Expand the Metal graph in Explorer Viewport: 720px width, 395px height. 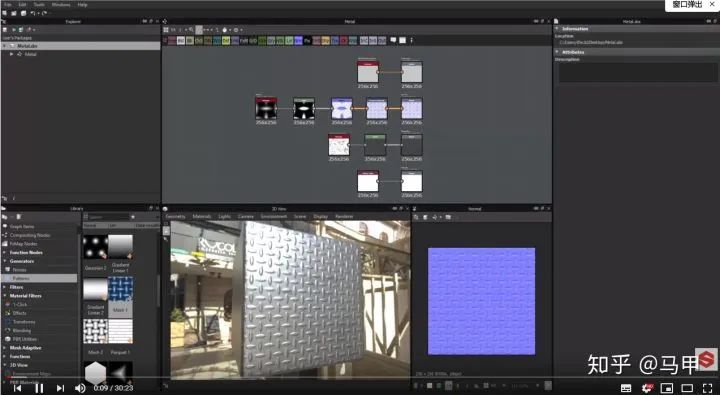coord(11,54)
